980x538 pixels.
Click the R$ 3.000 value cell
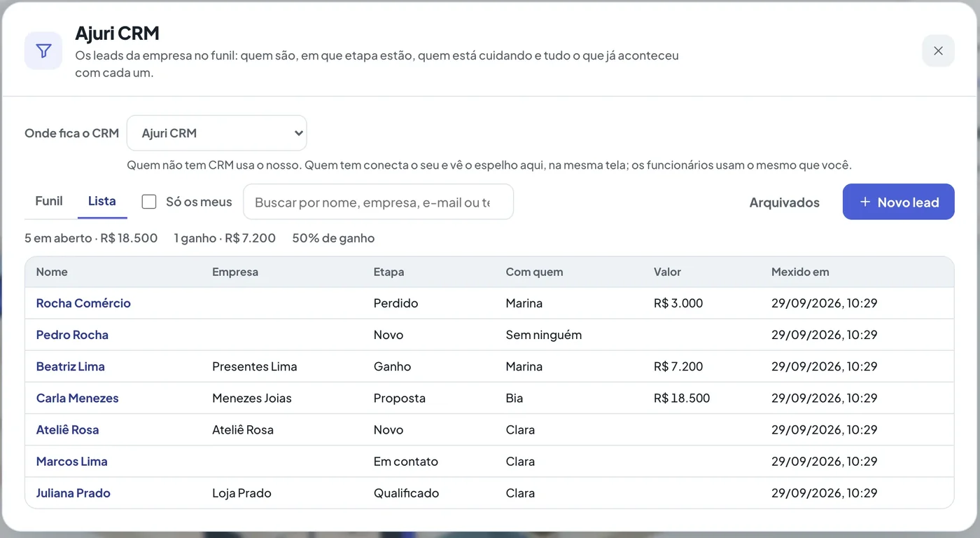tap(678, 303)
